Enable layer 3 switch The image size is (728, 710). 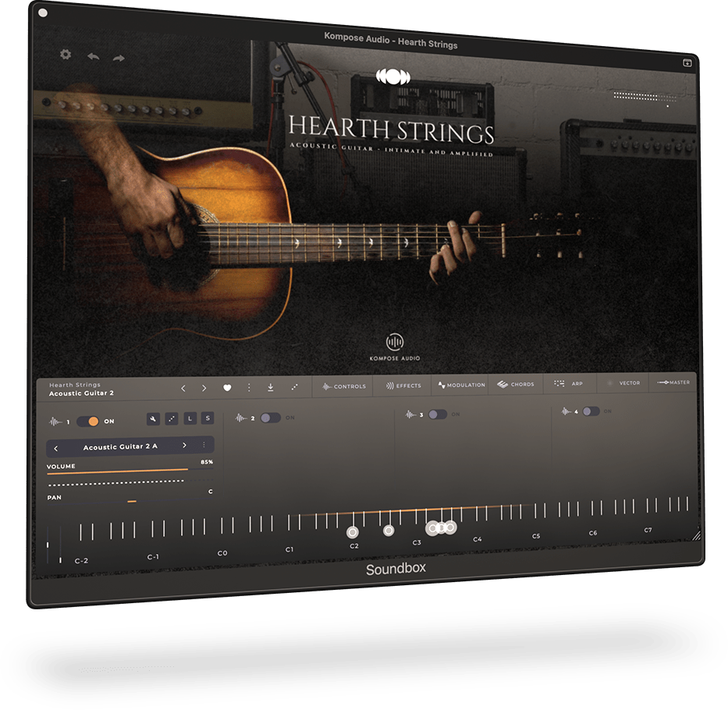click(x=438, y=414)
